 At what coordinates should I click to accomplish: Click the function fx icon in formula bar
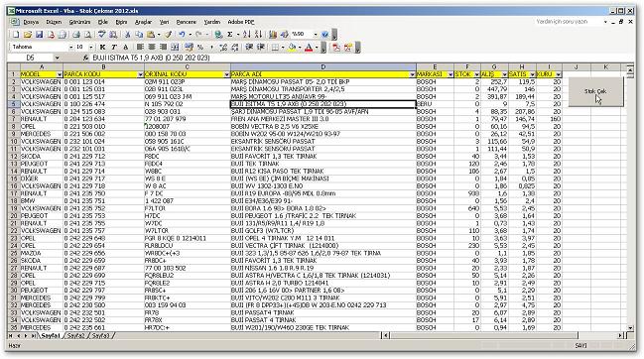click(85, 59)
